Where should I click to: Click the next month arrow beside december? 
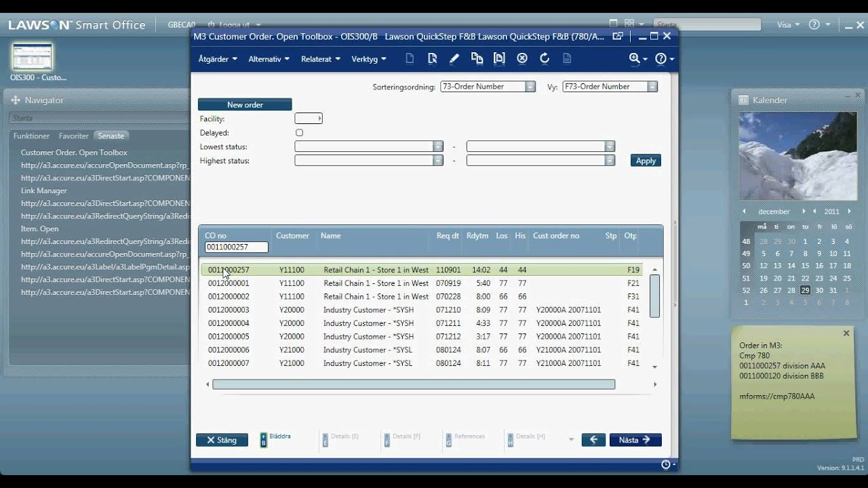[804, 211]
